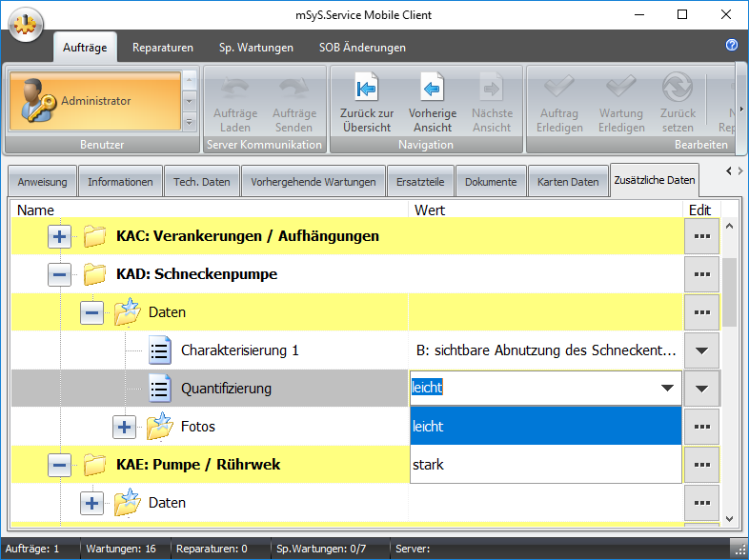The height and width of the screenshot is (560, 749).
Task: Click the Charakterisierung 1 list icon
Action: pyautogui.click(x=159, y=350)
